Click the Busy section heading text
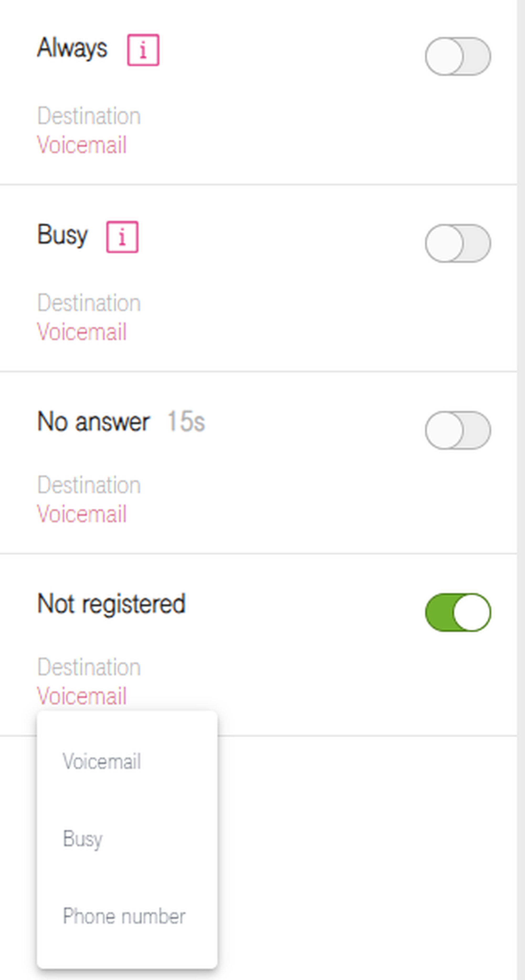 62,235
